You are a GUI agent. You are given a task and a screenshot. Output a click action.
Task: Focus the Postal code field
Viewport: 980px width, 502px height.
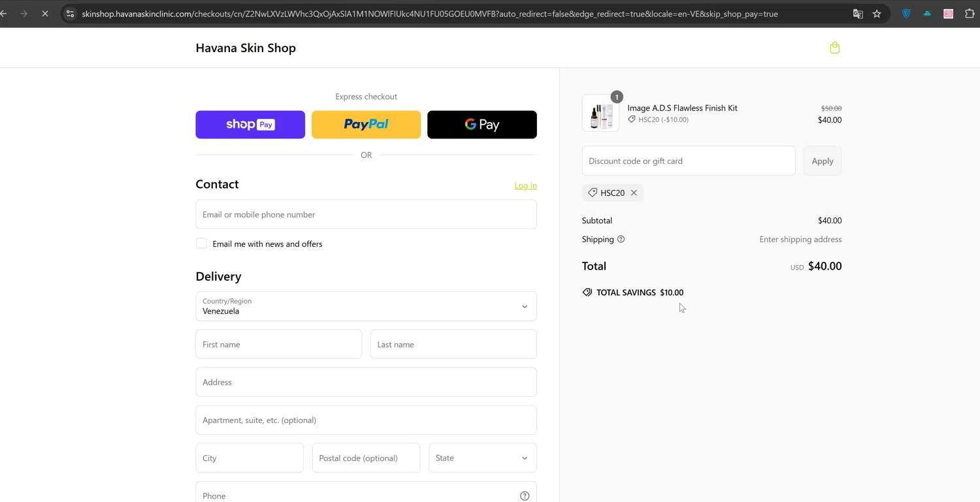click(366, 458)
